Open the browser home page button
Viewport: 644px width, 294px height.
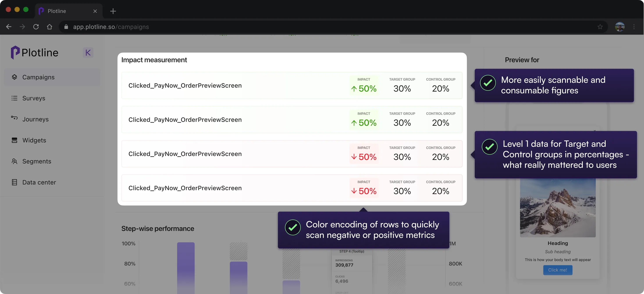pyautogui.click(x=50, y=27)
